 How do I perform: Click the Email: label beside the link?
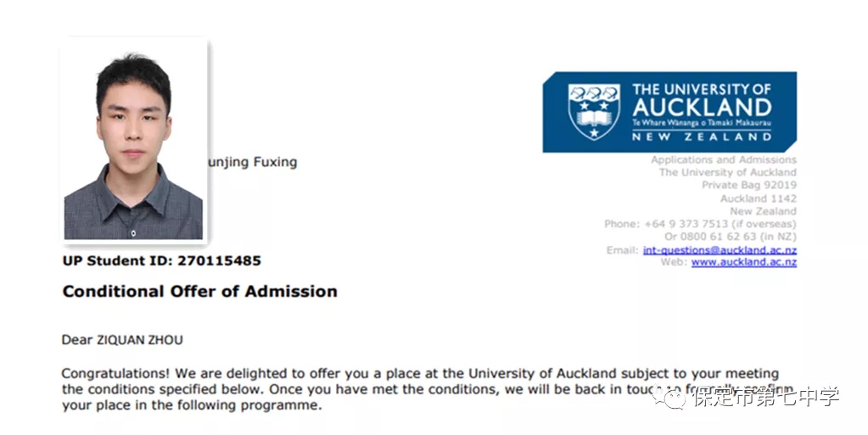[x=622, y=250]
